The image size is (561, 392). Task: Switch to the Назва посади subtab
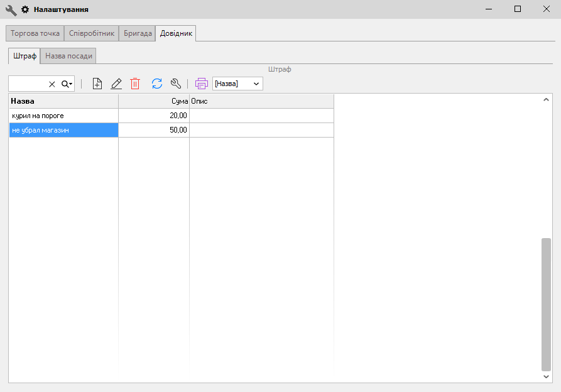click(69, 56)
